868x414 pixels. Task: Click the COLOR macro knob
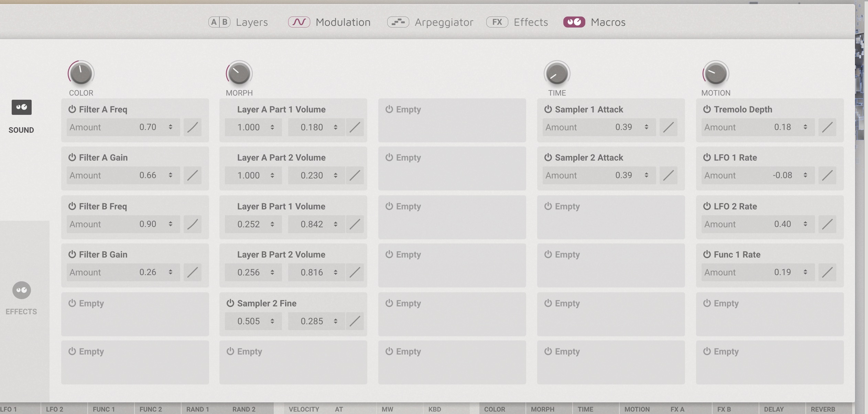[x=81, y=74]
